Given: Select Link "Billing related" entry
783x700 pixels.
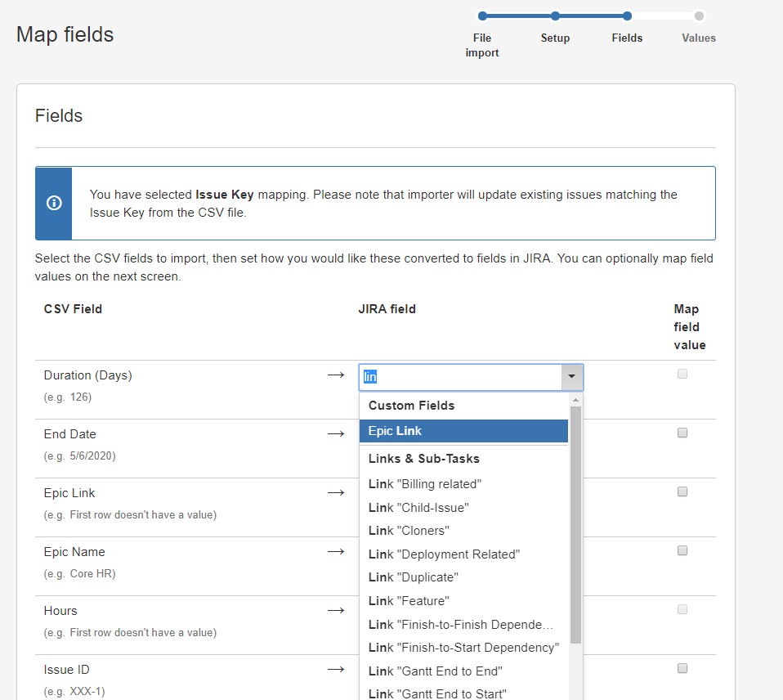Looking at the screenshot, I should [x=425, y=484].
